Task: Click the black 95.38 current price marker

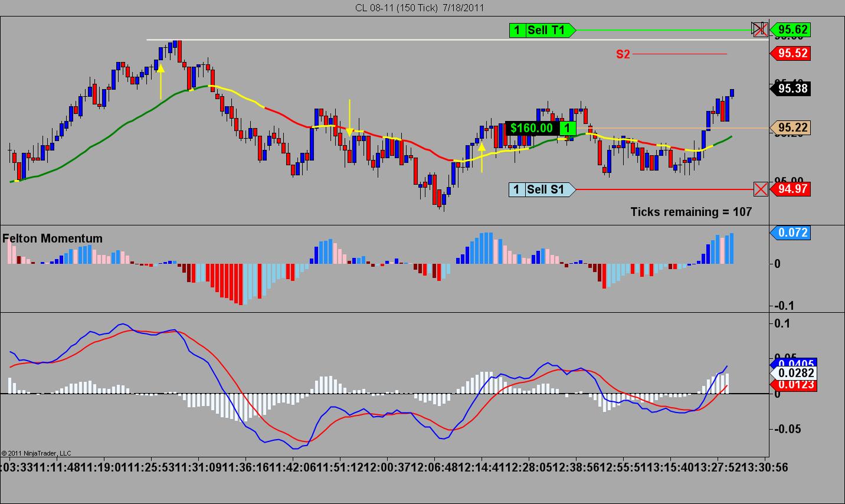Action: coord(790,89)
